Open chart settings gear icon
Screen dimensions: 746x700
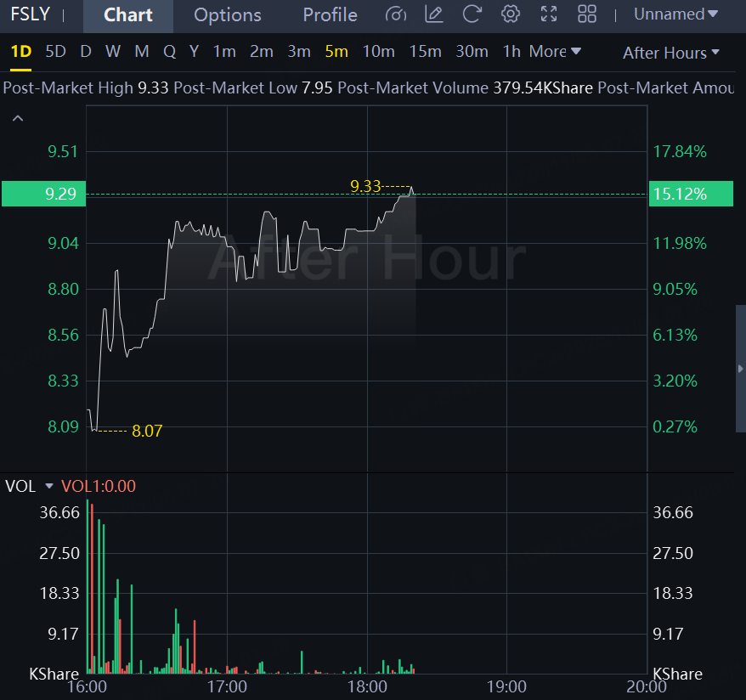click(x=510, y=14)
